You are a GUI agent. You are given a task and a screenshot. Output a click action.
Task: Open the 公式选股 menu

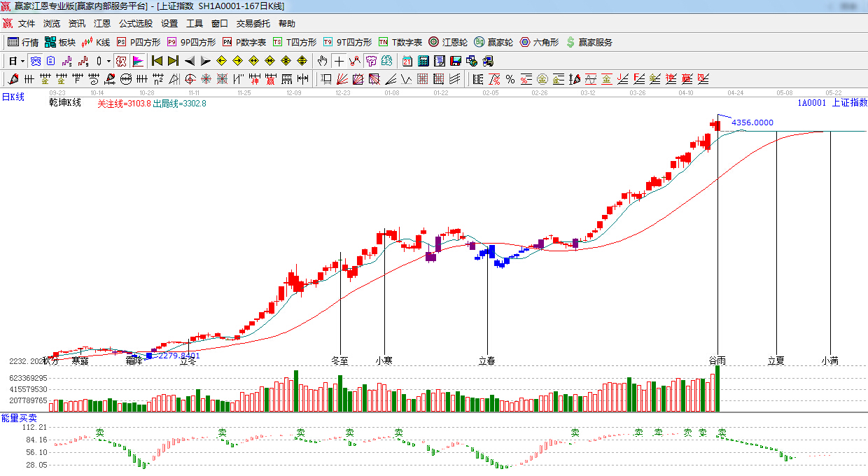click(135, 24)
